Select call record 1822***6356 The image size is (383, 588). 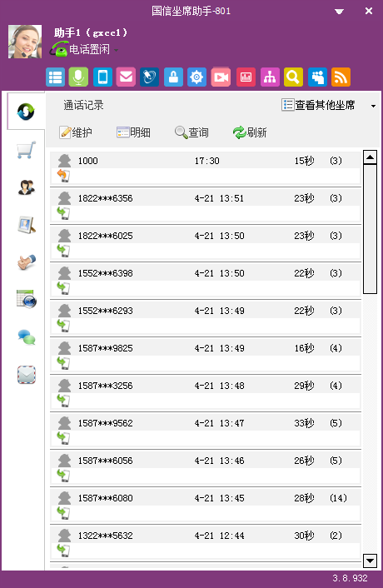click(x=206, y=206)
